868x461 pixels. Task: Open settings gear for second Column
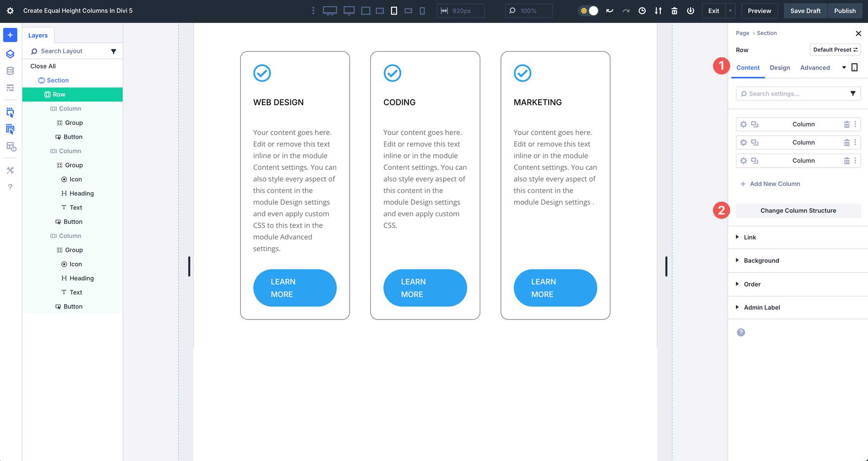pos(743,143)
